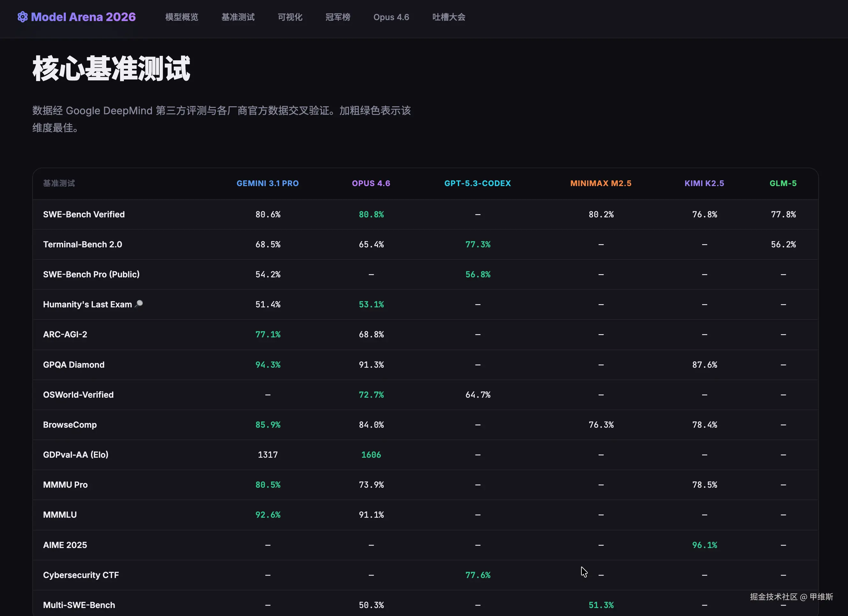
Task: Open the 可视化 navigation link
Action: coord(290,17)
